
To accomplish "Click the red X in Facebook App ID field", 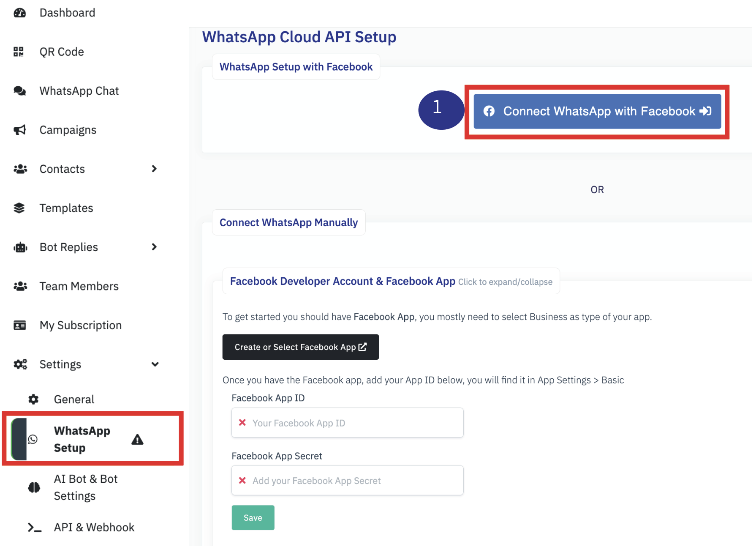I will tap(242, 422).
